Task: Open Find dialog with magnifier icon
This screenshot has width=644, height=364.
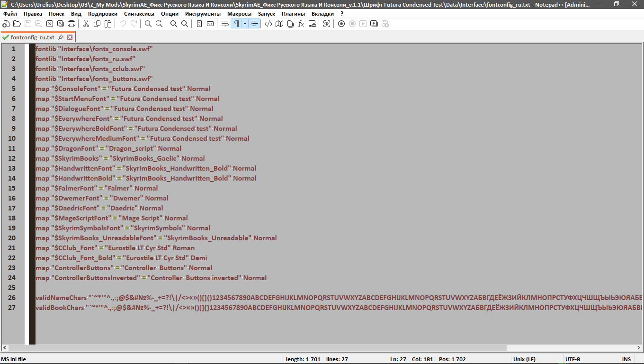Action: [x=148, y=24]
